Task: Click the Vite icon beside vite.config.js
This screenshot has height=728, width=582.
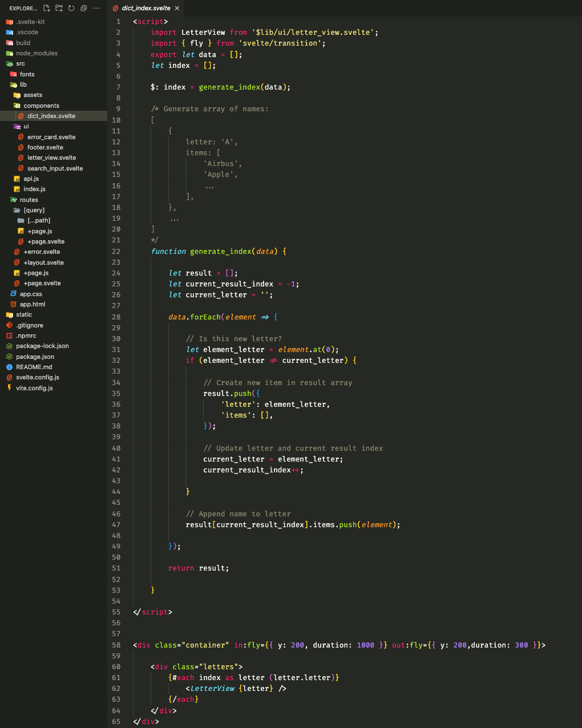Action: tap(9, 388)
